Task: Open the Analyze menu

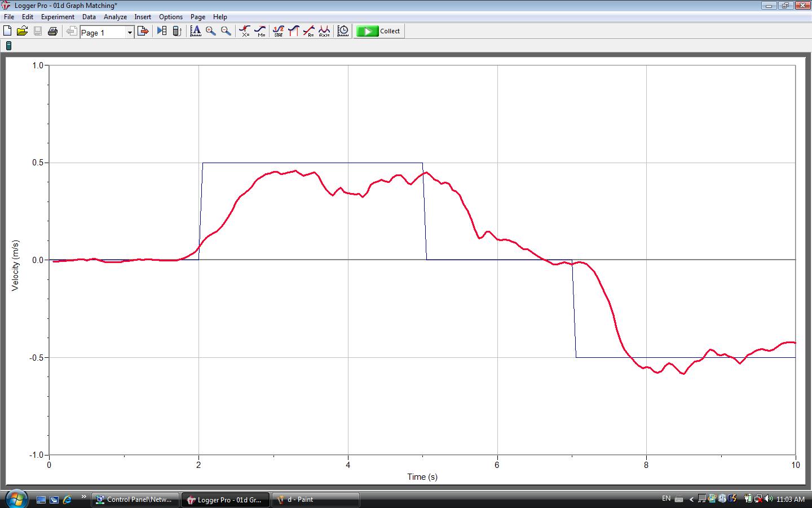Action: pos(115,17)
